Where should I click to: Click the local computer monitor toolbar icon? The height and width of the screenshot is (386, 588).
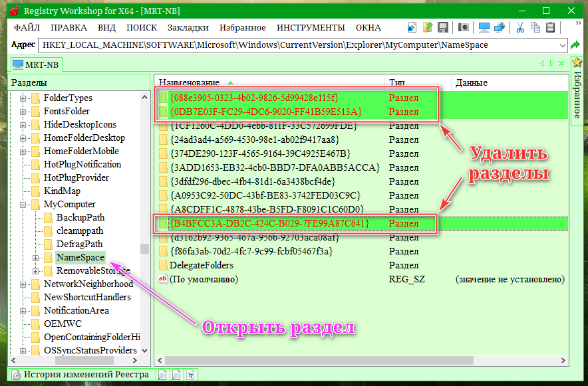tap(484, 27)
